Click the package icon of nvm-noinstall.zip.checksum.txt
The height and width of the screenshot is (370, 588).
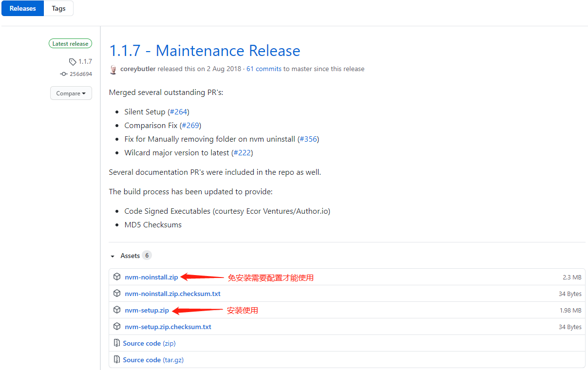[117, 294]
